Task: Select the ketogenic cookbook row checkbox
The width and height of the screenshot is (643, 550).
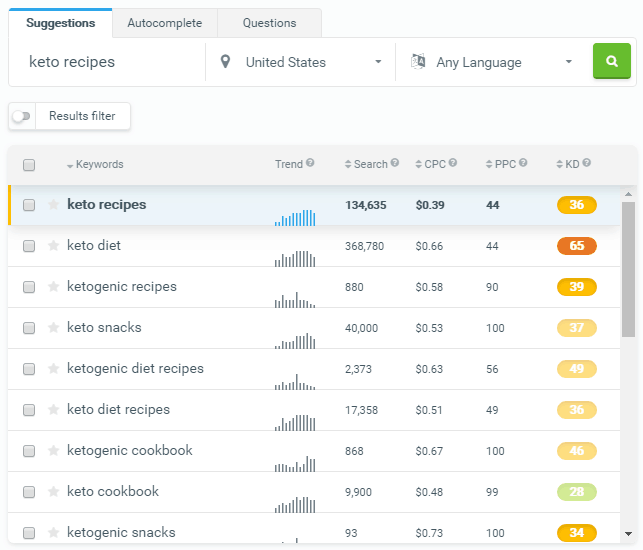Action: coord(29,451)
